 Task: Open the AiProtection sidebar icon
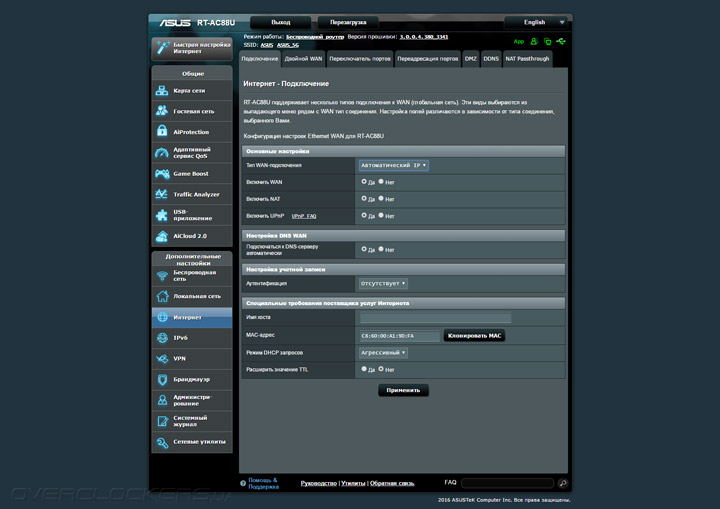pos(163,132)
